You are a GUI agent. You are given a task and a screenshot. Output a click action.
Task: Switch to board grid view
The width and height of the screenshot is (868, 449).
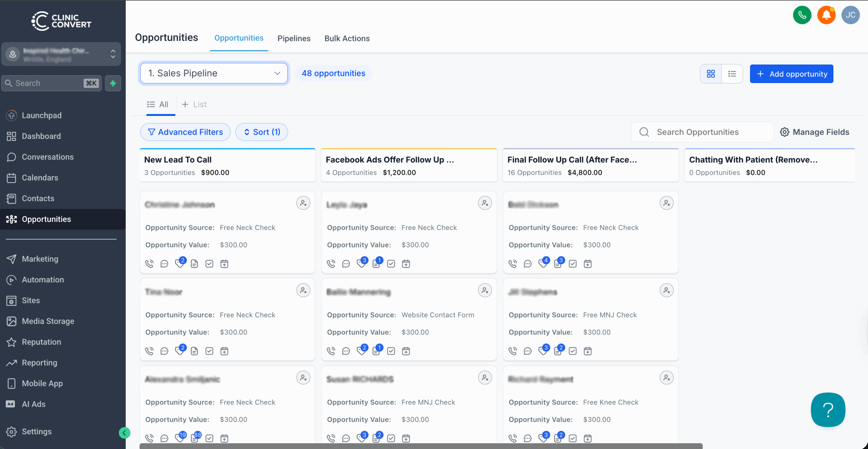[711, 74]
